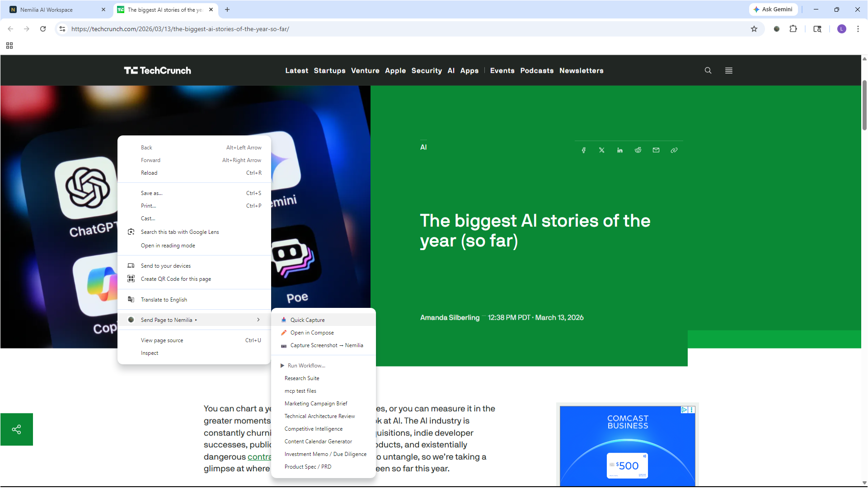Viewport: 868px width, 488px height.
Task: Open the TechCrunch hamburger menu
Action: 728,70
